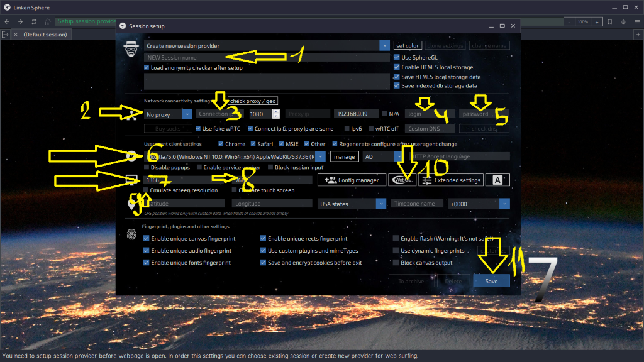
Task: Click the font 'A' icon button
Action: click(x=497, y=180)
